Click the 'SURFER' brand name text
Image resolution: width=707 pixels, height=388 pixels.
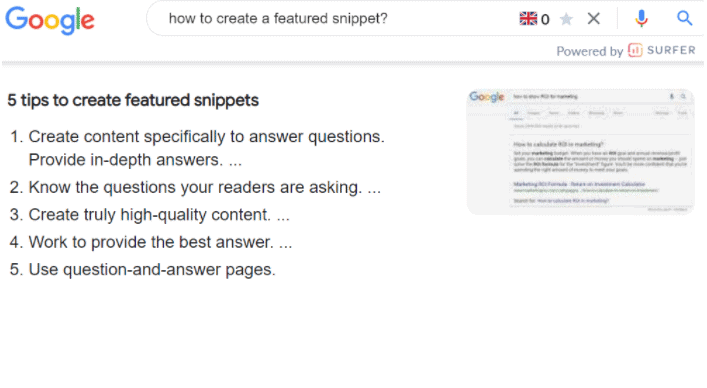pyautogui.click(x=671, y=50)
